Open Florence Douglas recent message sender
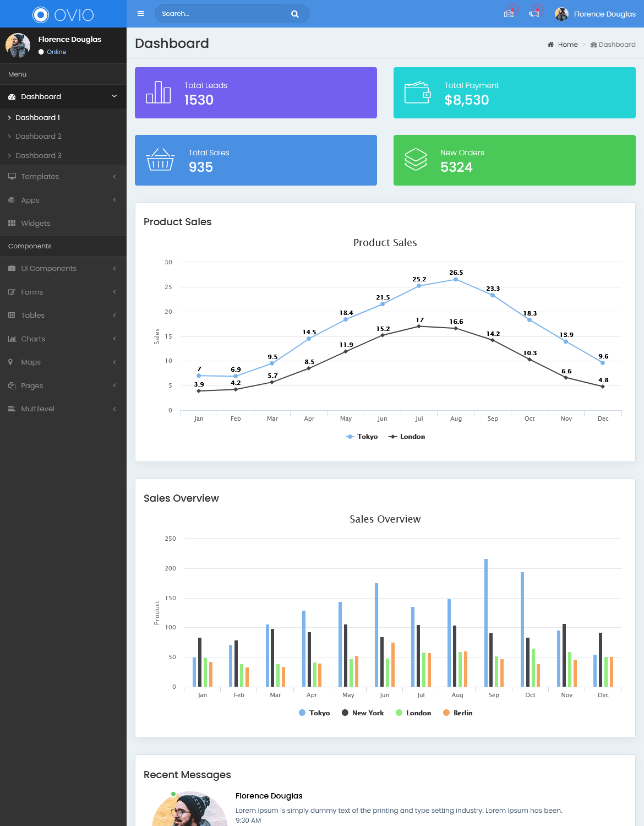This screenshot has height=826, width=644. click(x=269, y=796)
